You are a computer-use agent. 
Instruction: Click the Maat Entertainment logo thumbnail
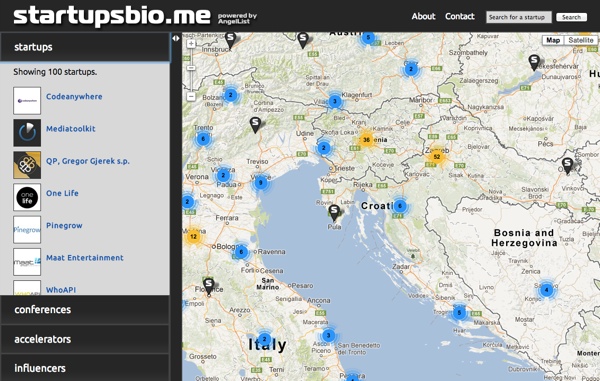click(x=27, y=262)
